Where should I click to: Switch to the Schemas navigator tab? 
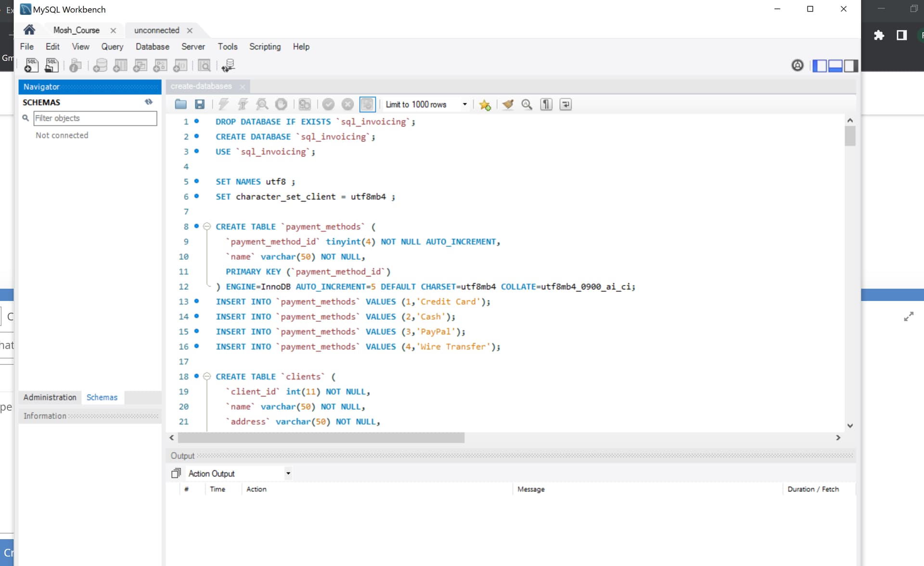point(102,397)
